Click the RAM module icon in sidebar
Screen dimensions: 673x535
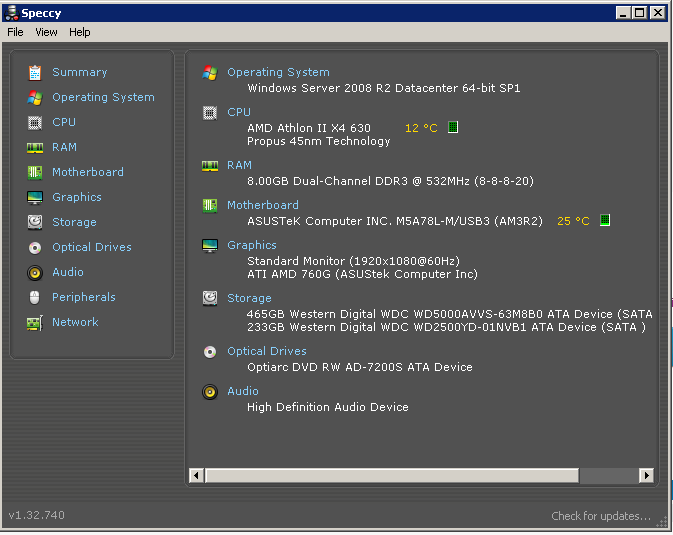coord(35,148)
